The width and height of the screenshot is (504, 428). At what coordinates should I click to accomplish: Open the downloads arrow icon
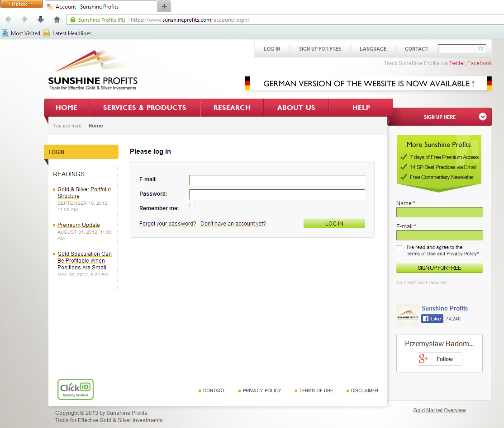click(x=41, y=19)
